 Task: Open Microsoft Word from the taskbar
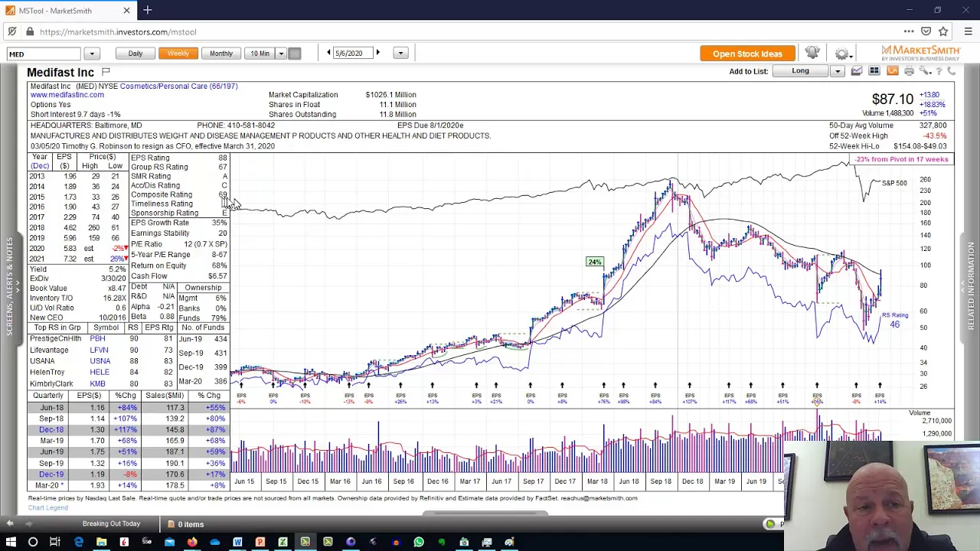tap(237, 542)
